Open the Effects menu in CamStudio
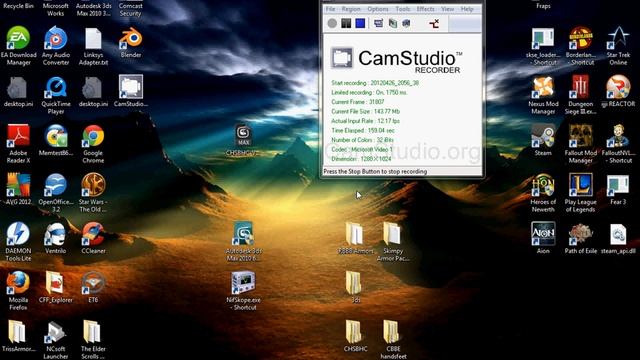Viewport: 640px width, 360px height. (425, 9)
